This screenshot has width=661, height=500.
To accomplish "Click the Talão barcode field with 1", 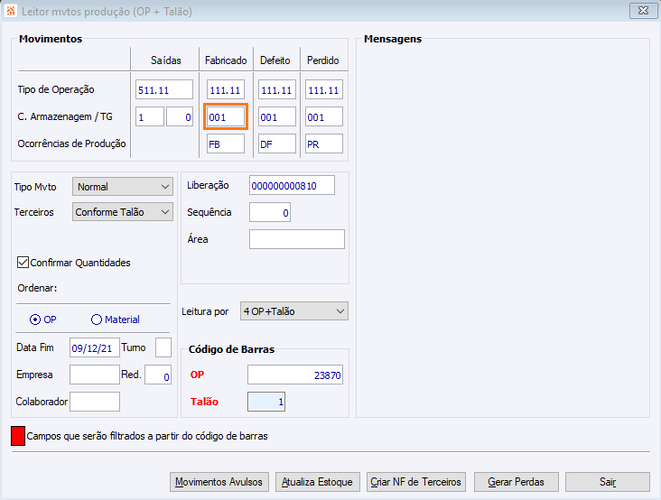I will 266,401.
